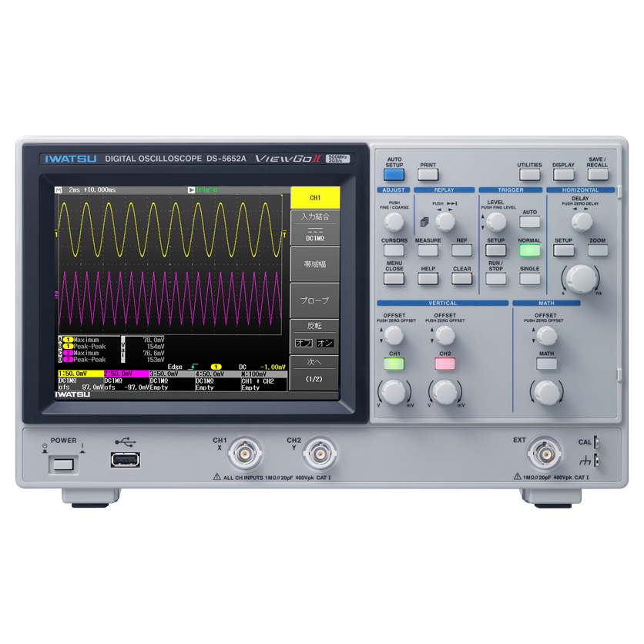The image size is (644, 644).
Task: Select the 3:50.0mV channel tab
Action: [x=172, y=374]
